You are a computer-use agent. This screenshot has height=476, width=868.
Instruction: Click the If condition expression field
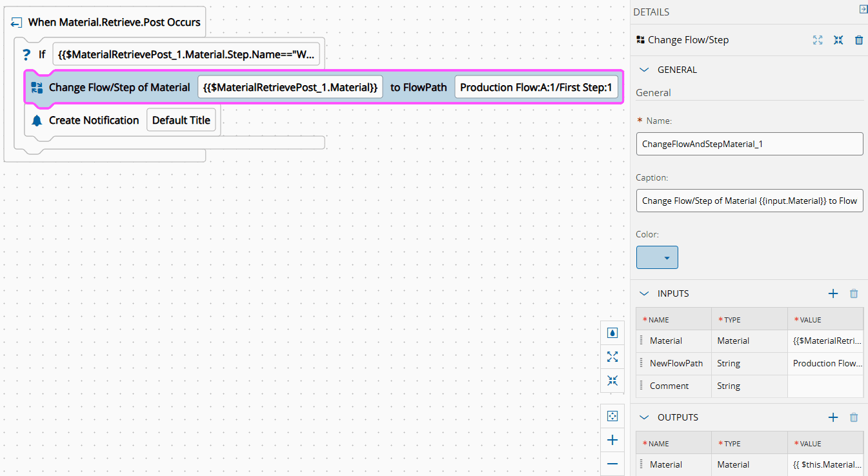coord(187,54)
